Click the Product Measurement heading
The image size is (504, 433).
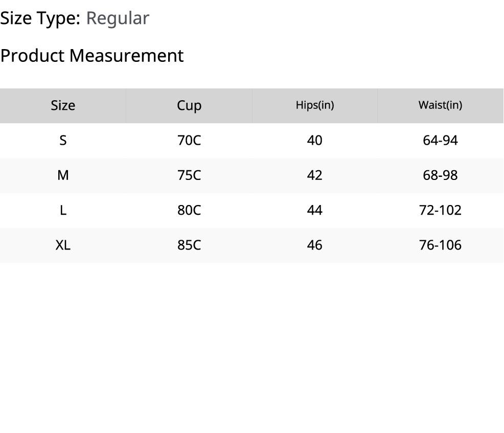[92, 55]
